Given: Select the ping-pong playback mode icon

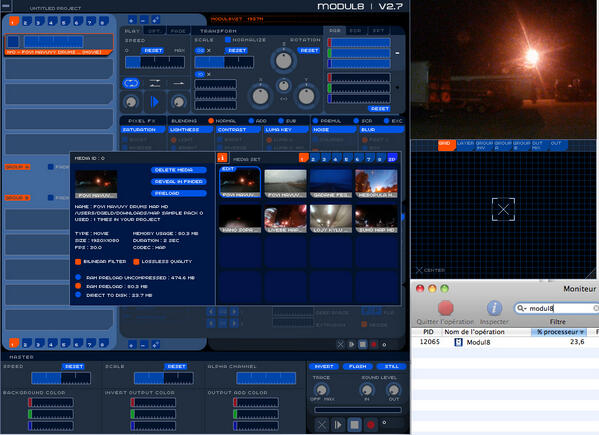Looking at the screenshot, I should coord(155,83).
